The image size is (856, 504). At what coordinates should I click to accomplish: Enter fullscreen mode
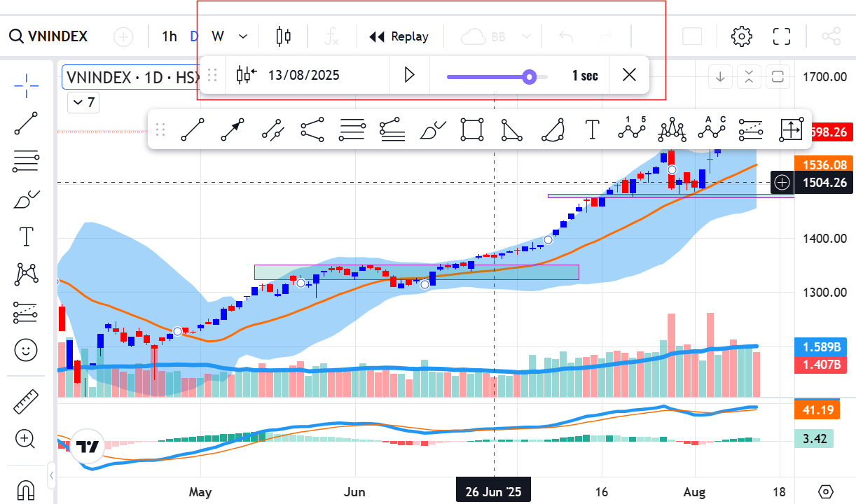[782, 36]
